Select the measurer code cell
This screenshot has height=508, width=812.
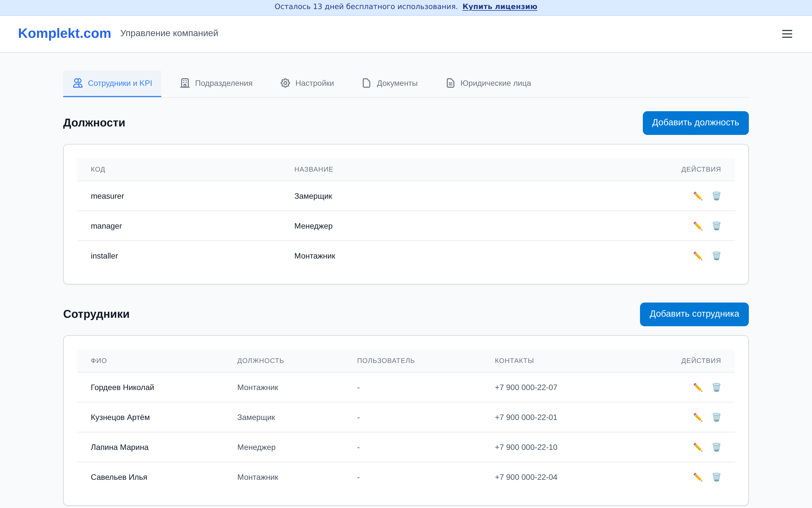(x=107, y=196)
